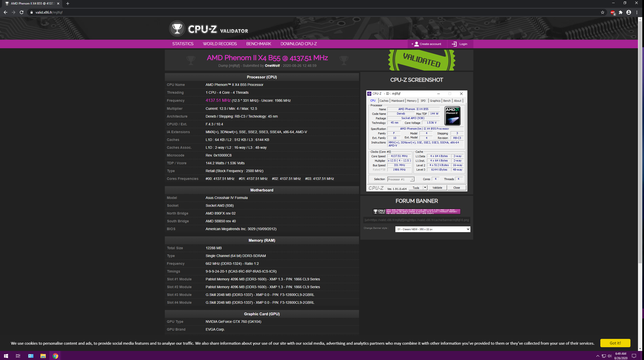Click the Create account link
Viewport: 644px width, 360px height.
point(430,44)
